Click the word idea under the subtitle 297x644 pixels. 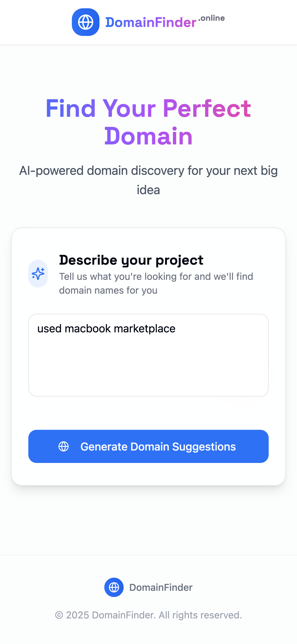click(x=148, y=190)
